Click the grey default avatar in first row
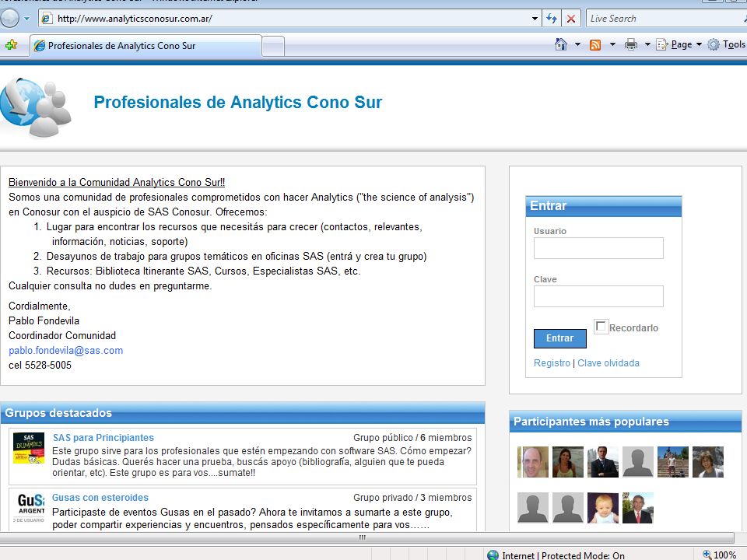 click(638, 462)
